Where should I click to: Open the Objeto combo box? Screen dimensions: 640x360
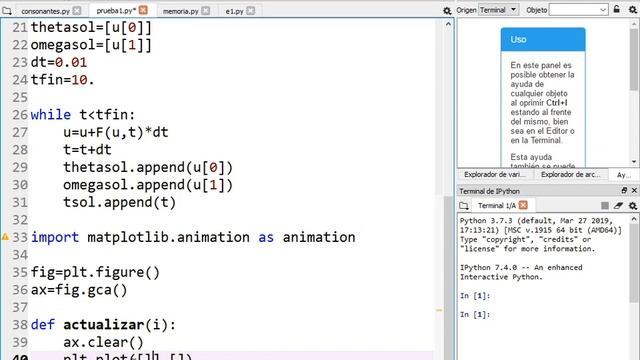[x=578, y=10]
